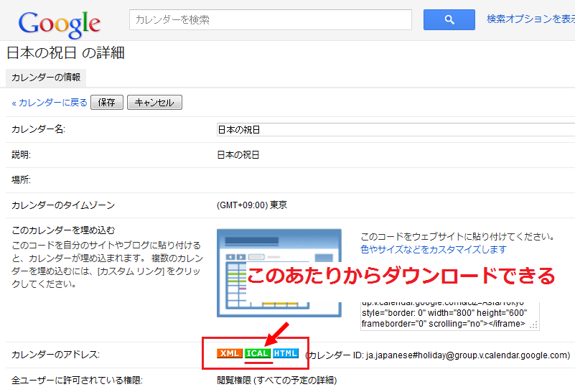Click the カレンダーのアドレス: label
The height and width of the screenshot is (392, 575).
click(x=55, y=355)
